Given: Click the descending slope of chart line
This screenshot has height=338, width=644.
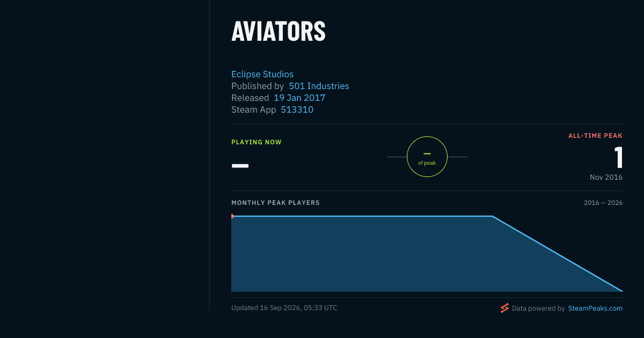Looking at the screenshot, I should pos(558,254).
